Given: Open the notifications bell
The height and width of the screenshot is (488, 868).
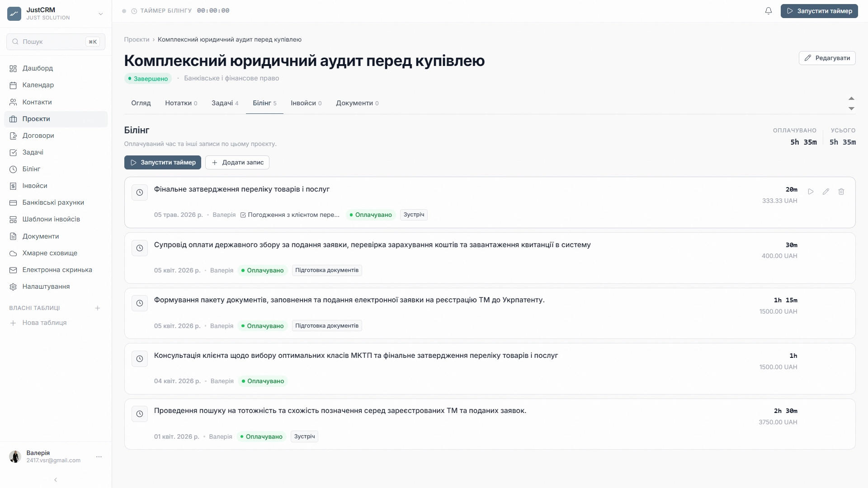Looking at the screenshot, I should [x=769, y=11].
